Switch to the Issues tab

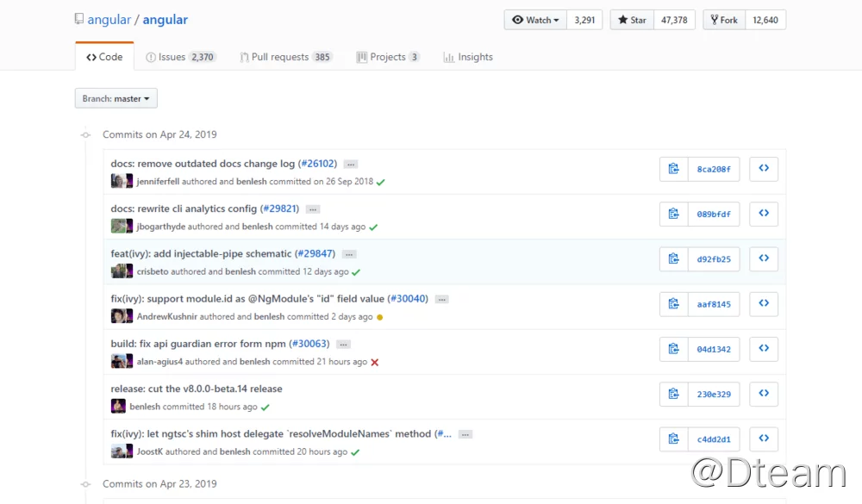pos(181,57)
